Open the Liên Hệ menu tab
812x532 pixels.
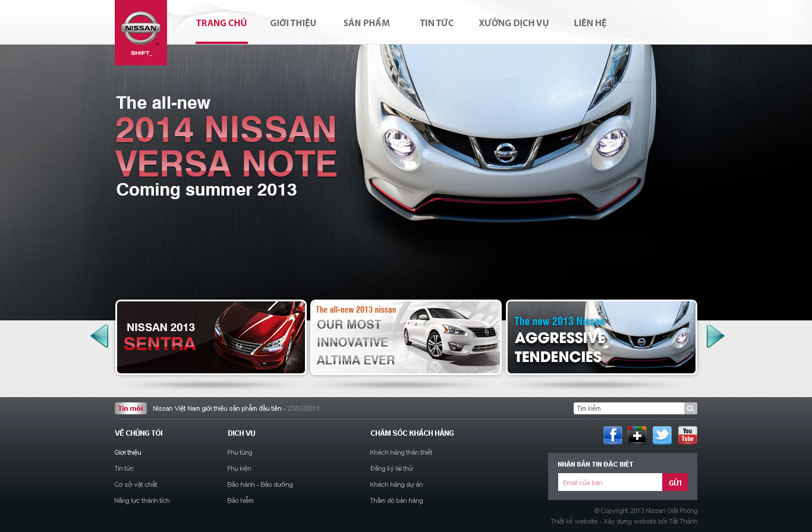pos(590,23)
